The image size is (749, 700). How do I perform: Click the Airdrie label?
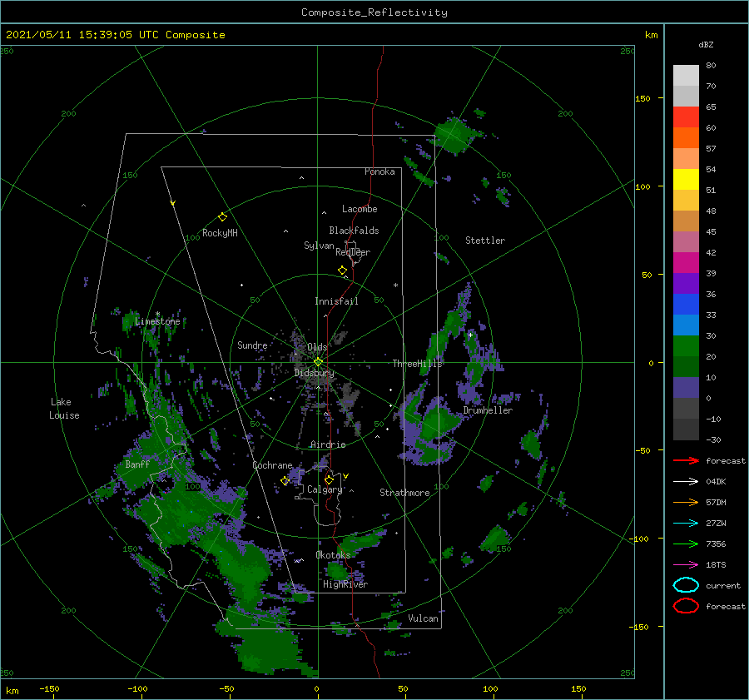328,444
